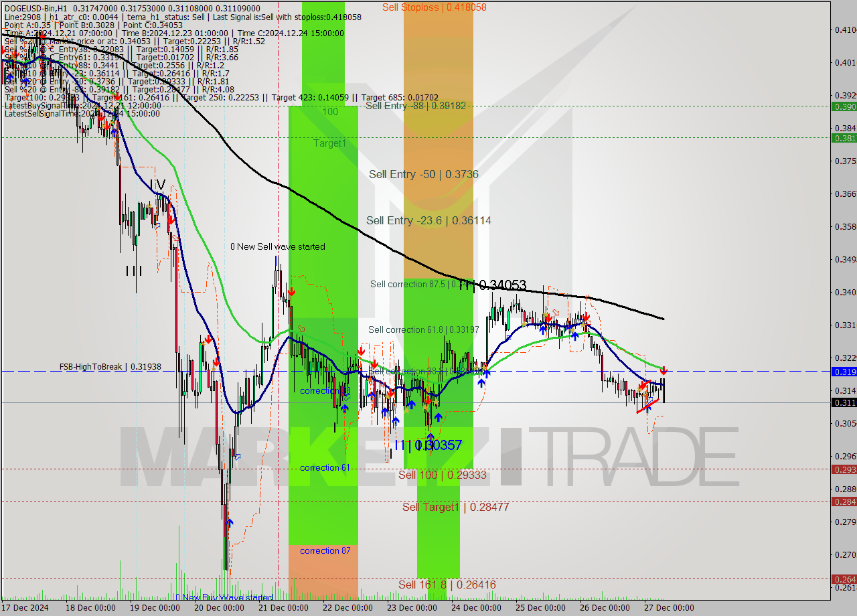This screenshot has height=616, width=857.
Task: Click the 'Sell Entry -23.6 | 0.36114' label
Action: [x=428, y=220]
